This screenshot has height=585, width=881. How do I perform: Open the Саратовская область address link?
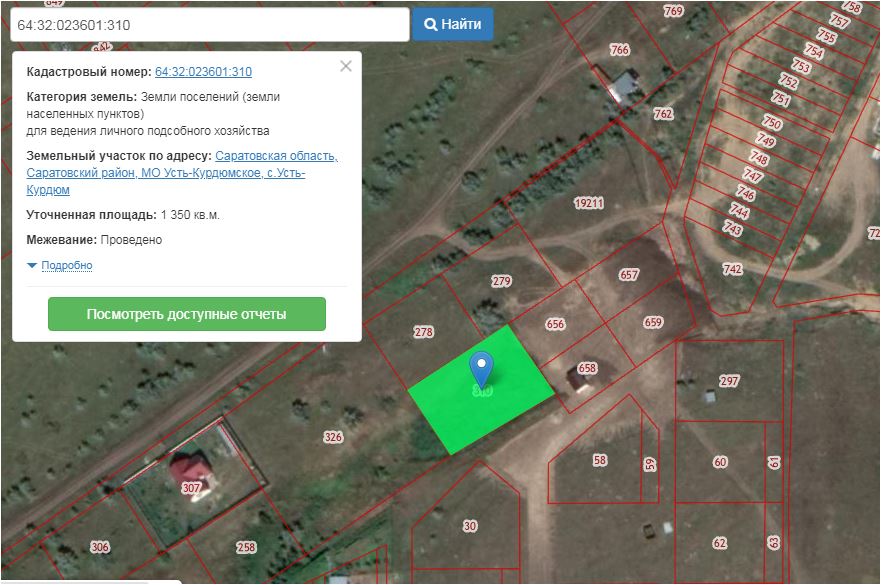(276, 157)
